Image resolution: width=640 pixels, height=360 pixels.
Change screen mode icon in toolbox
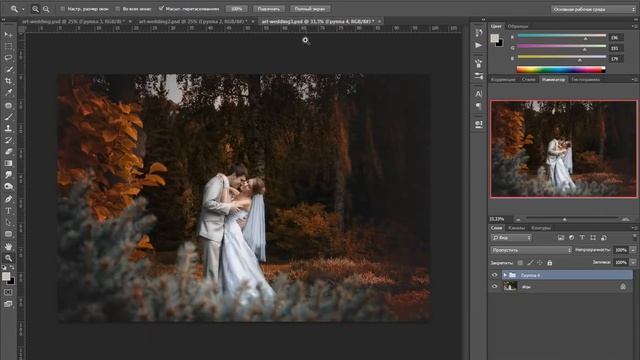pos(8,304)
